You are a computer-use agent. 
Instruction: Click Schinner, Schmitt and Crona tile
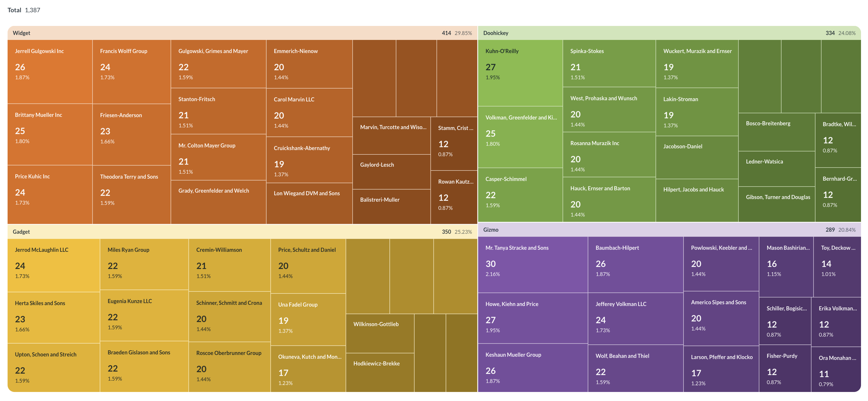(x=229, y=317)
